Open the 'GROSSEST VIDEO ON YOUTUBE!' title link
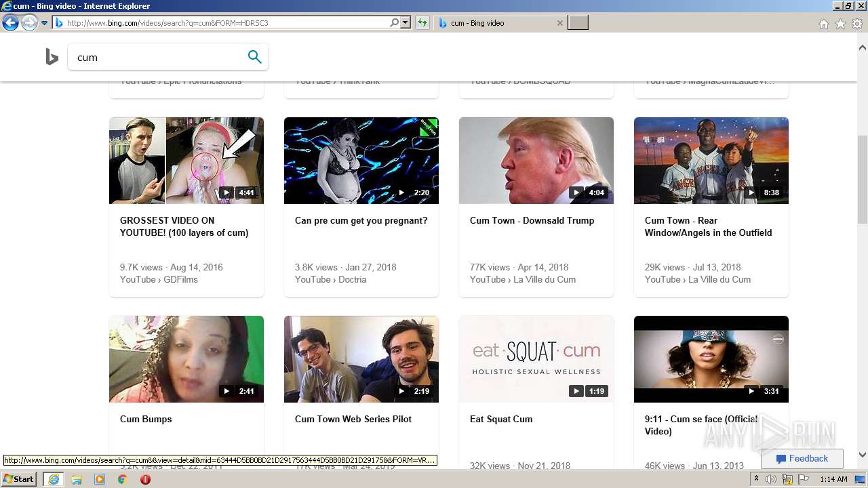 click(x=184, y=226)
